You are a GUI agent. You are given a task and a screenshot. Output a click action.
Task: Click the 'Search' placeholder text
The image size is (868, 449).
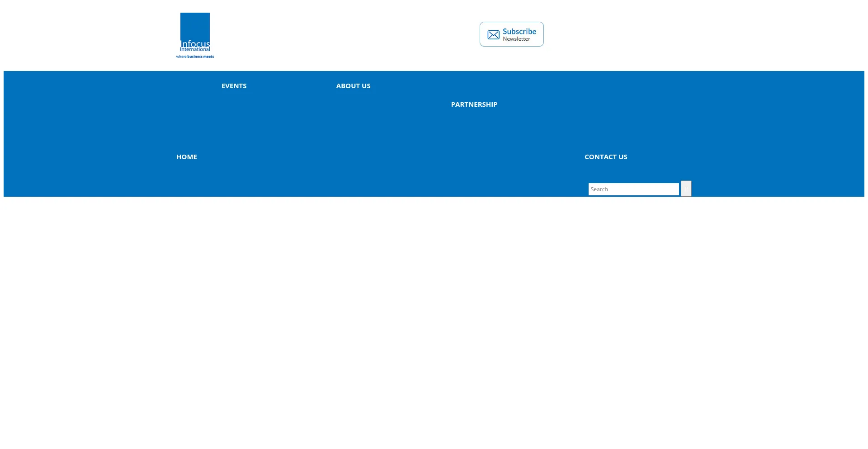tap(599, 189)
